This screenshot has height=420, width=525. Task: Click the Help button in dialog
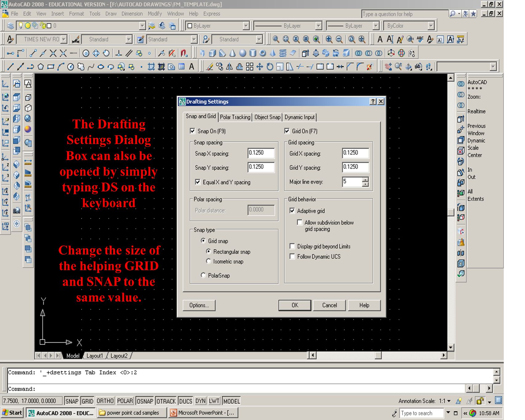pyautogui.click(x=364, y=305)
